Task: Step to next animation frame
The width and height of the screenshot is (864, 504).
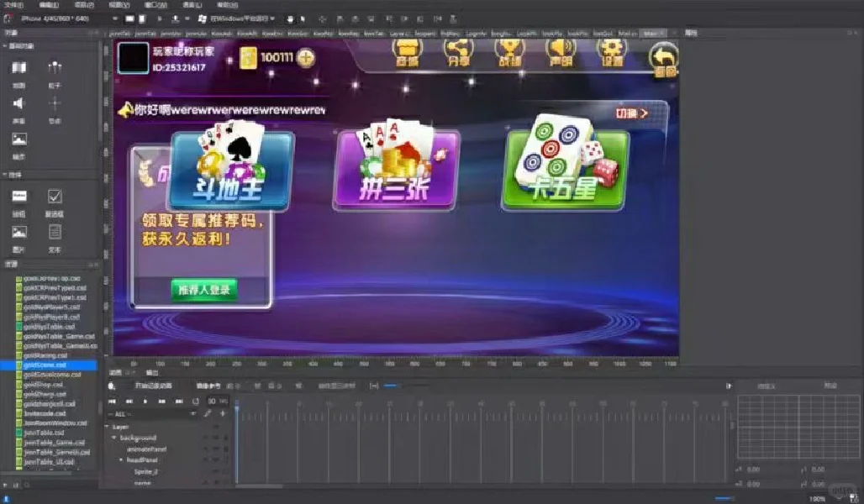Action: (x=161, y=401)
